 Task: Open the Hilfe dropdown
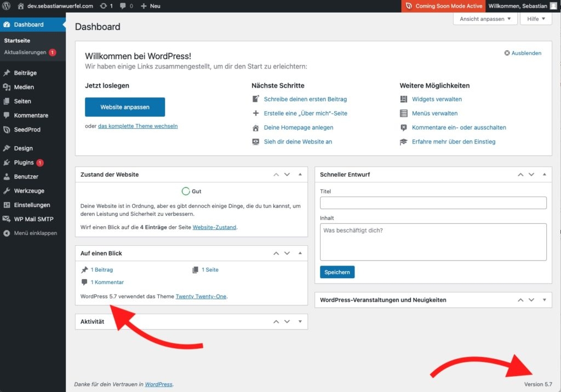[x=536, y=19]
